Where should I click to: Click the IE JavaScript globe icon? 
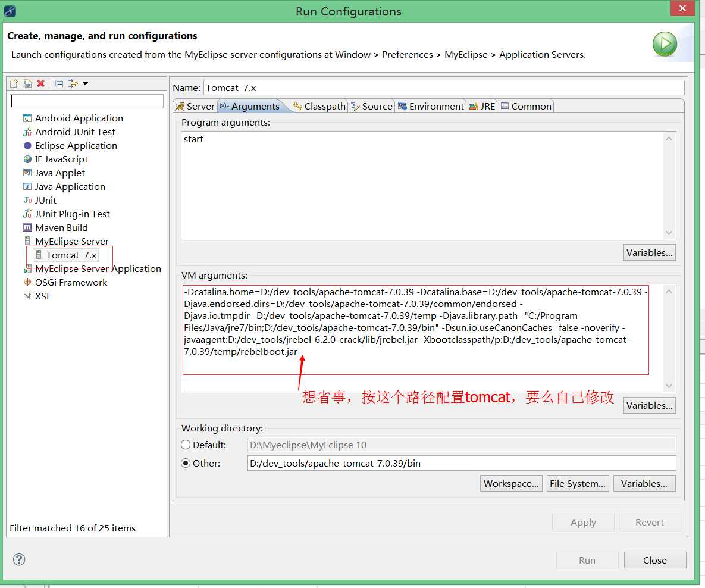point(27,159)
